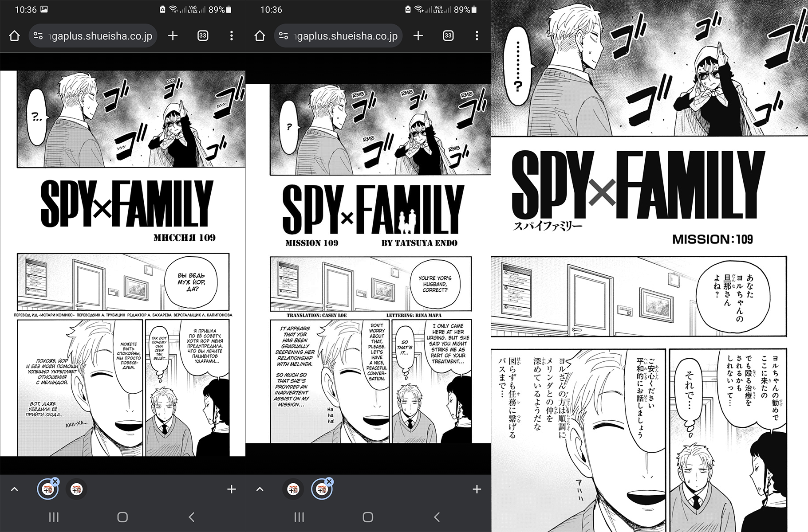Open tab switcher showing 33 in left browser
The image size is (808, 532).
[x=203, y=36]
